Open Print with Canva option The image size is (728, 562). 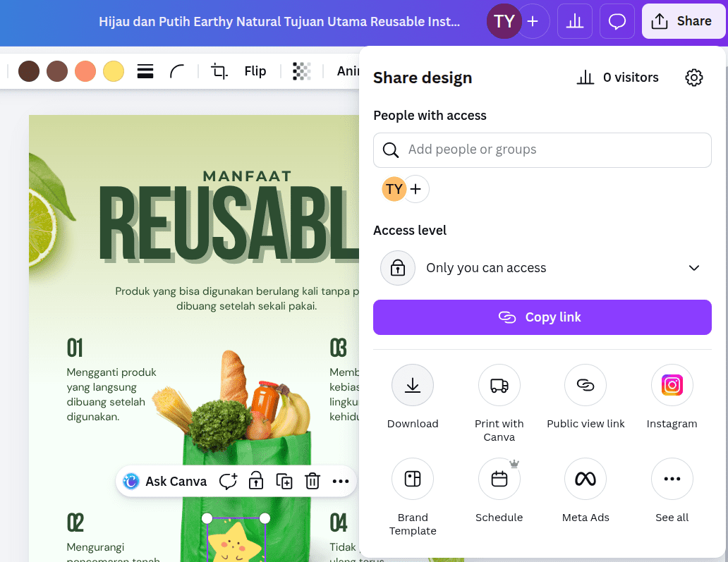pos(499,385)
